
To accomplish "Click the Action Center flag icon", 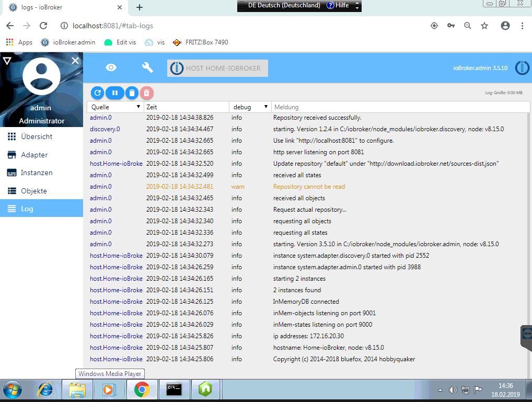I will click(478, 390).
